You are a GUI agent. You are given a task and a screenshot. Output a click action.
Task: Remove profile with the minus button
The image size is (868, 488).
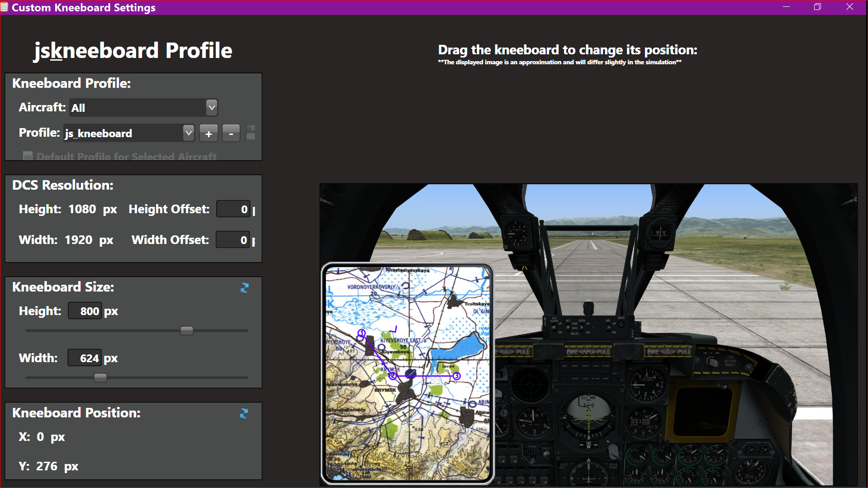pos(231,134)
